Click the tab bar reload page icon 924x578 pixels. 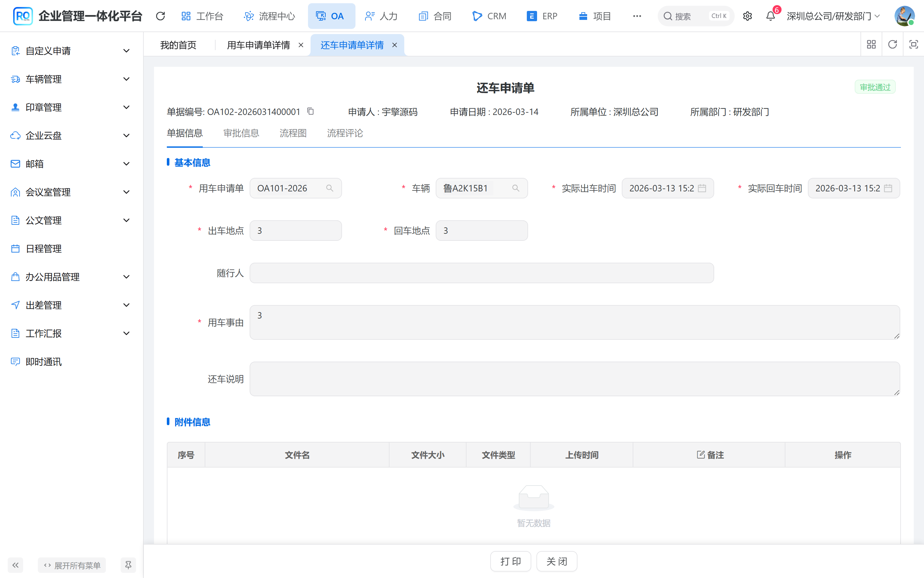892,45
